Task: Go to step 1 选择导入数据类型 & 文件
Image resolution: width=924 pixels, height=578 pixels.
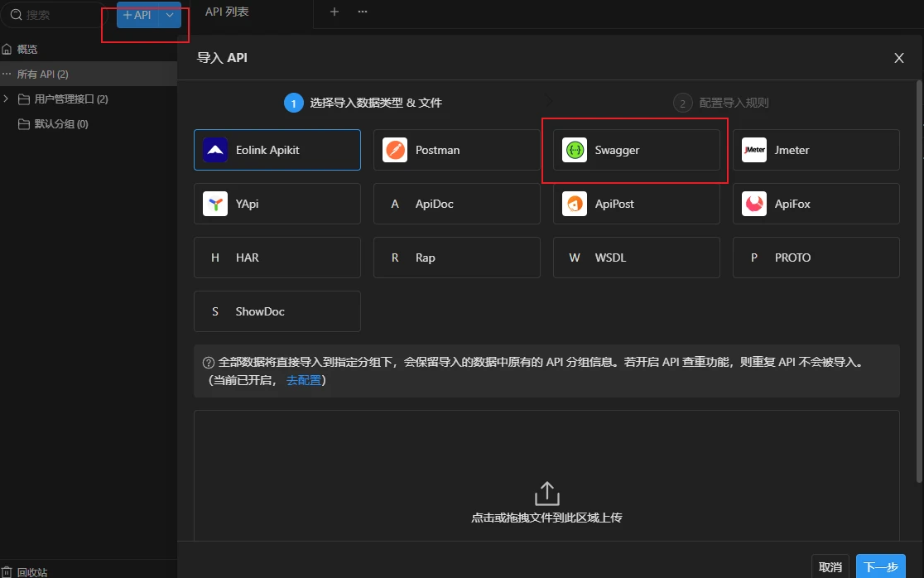Action: click(x=363, y=103)
